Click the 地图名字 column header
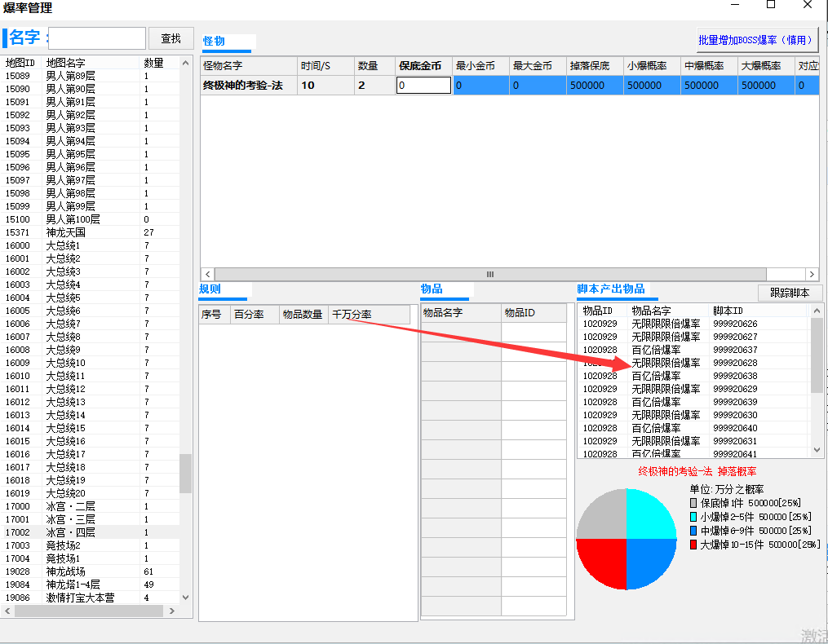This screenshot has height=644, width=828. click(x=90, y=63)
